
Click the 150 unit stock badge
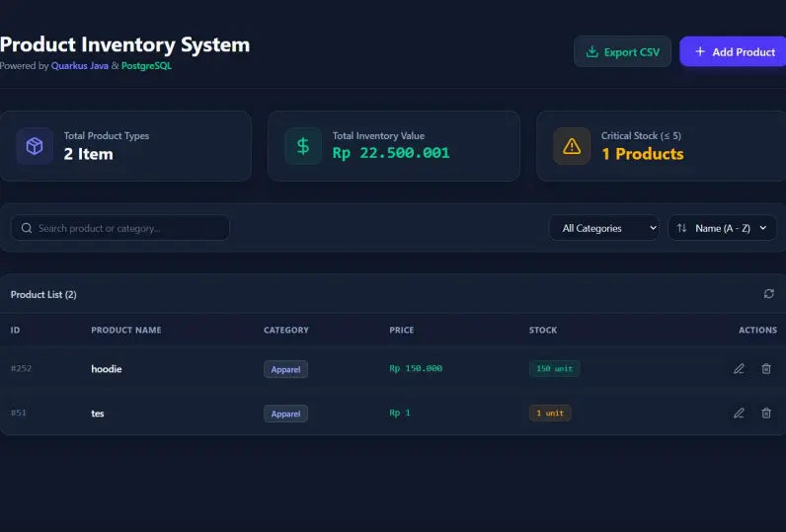554,369
